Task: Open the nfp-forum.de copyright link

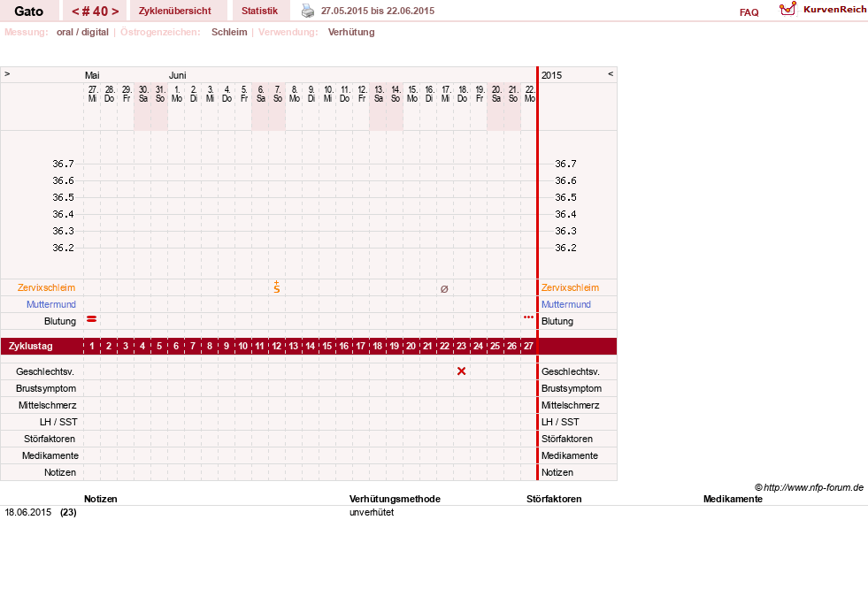Action: (x=809, y=487)
